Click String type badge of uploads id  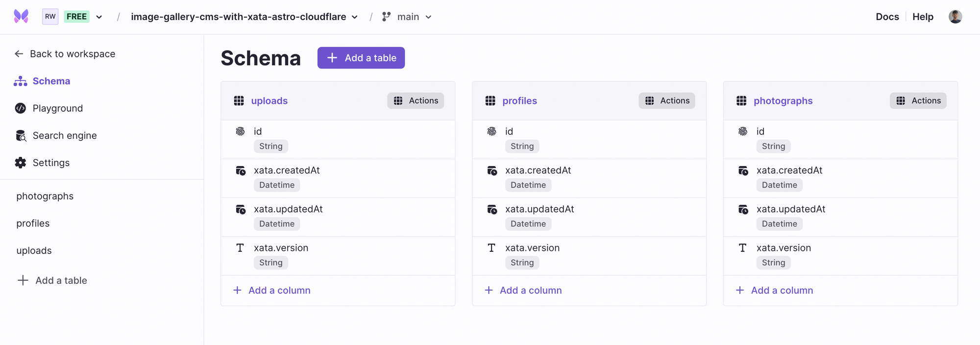271,146
